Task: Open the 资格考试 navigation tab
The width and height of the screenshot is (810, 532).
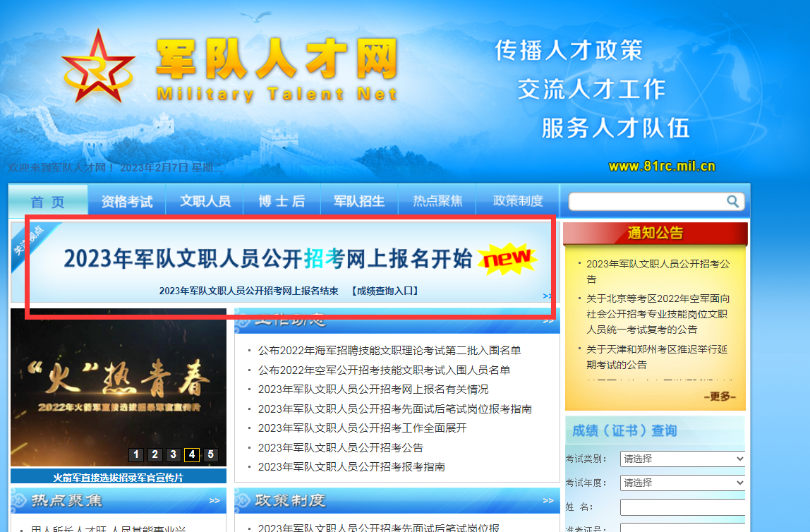Action: tap(127, 201)
